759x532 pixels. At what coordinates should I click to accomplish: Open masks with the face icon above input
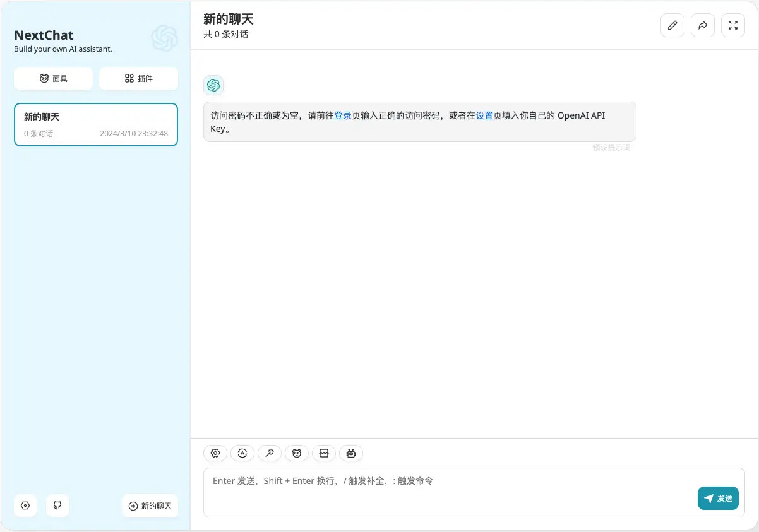(x=297, y=453)
